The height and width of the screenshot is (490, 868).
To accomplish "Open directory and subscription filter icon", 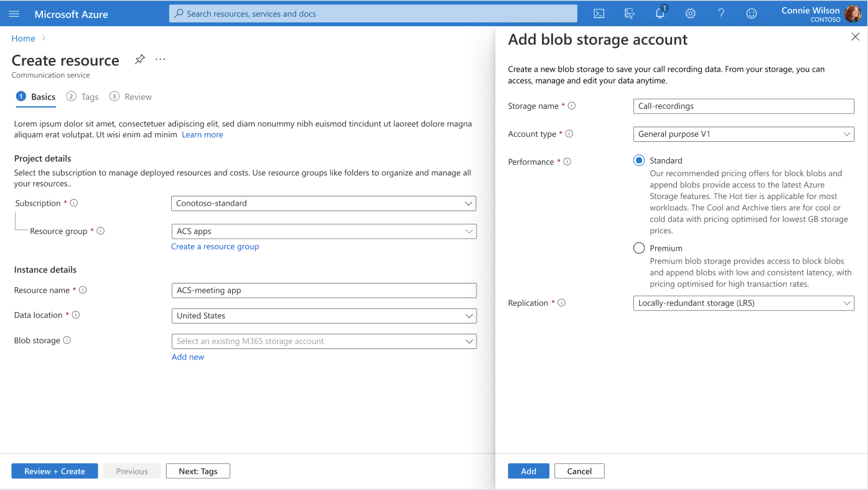I will (x=629, y=14).
